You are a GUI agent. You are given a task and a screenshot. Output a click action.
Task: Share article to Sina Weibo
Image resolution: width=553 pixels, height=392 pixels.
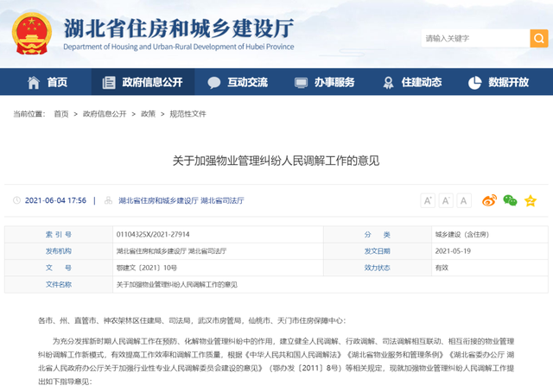[489, 200]
